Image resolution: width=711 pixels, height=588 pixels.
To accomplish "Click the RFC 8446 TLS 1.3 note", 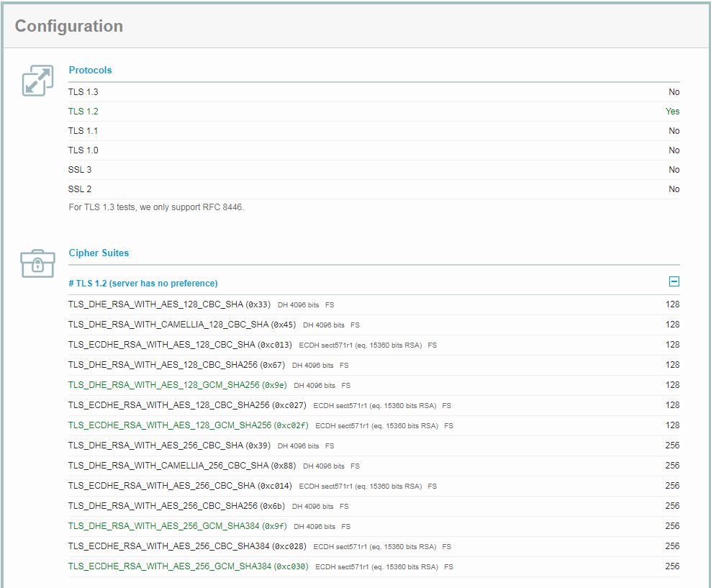I will 156,207.
